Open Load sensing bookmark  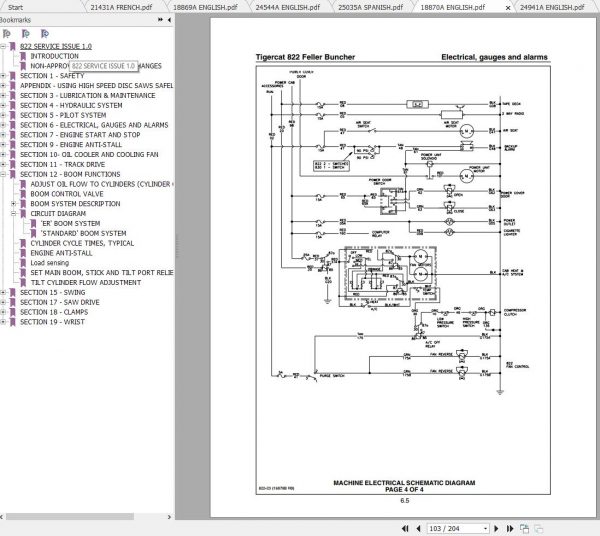point(50,263)
